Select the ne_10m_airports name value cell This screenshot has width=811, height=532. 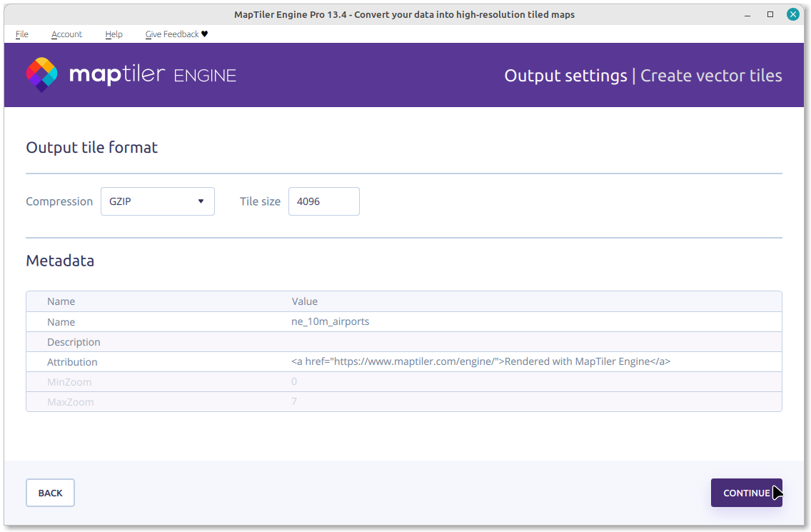point(330,321)
